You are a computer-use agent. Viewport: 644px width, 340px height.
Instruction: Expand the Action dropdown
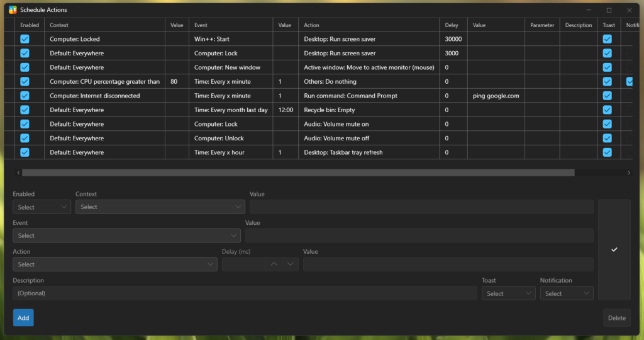point(115,264)
